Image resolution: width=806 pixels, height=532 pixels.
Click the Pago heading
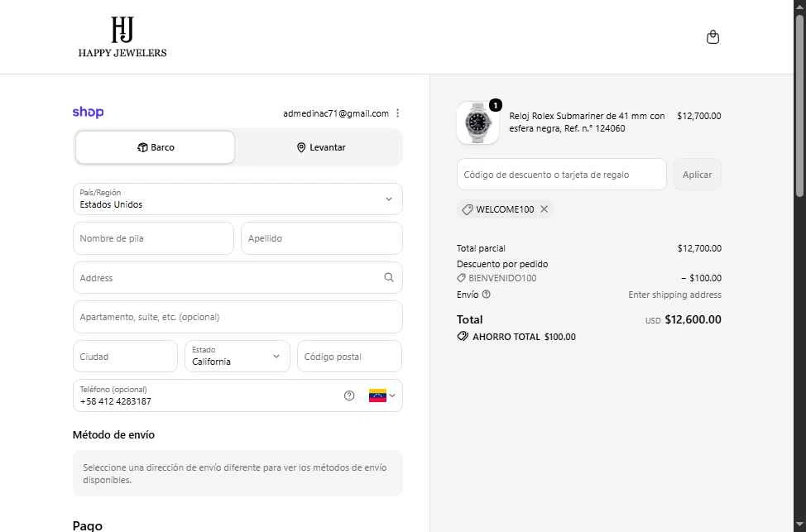coord(88,525)
